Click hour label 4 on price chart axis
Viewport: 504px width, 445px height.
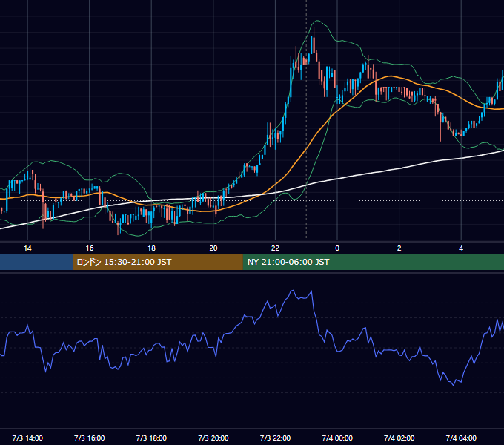[x=461, y=248]
